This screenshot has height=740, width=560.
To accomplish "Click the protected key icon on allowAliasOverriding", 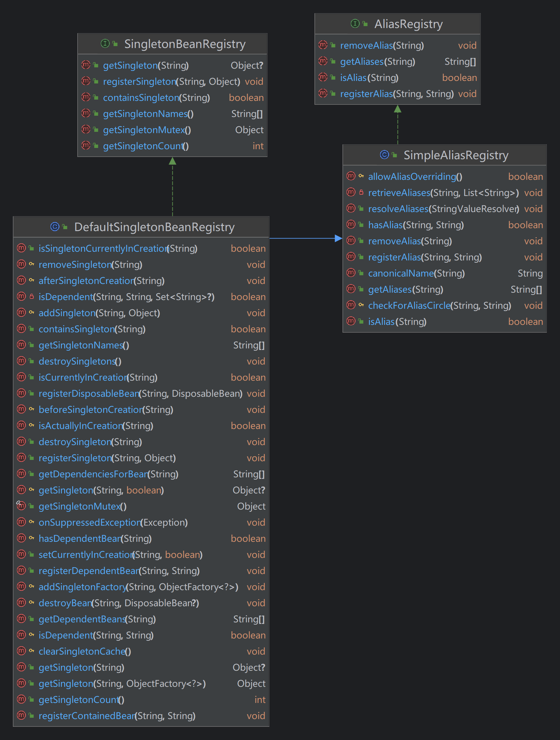I will coord(361,176).
